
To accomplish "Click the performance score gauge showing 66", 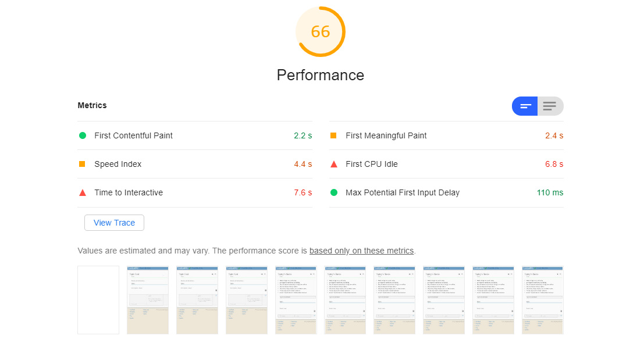I will pos(321,31).
